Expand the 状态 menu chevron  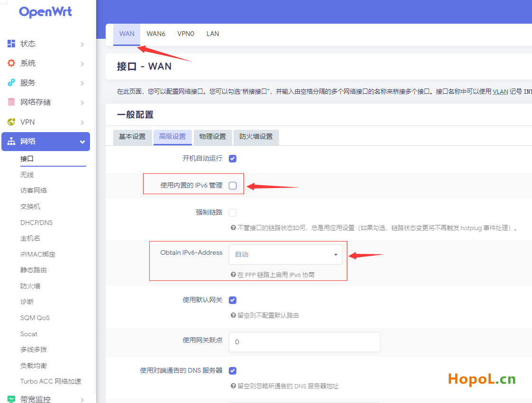tap(82, 44)
